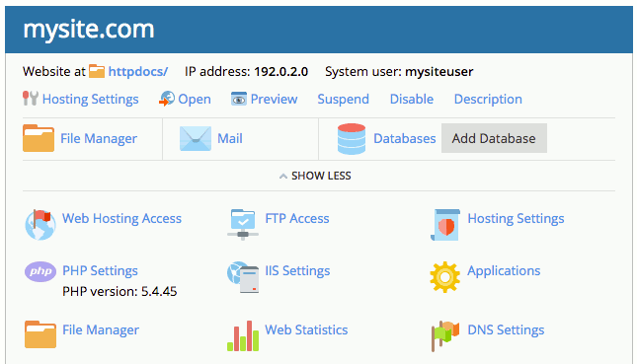Click the lower File Manager folder icon
This screenshot has height=364, width=637.
tap(40, 334)
